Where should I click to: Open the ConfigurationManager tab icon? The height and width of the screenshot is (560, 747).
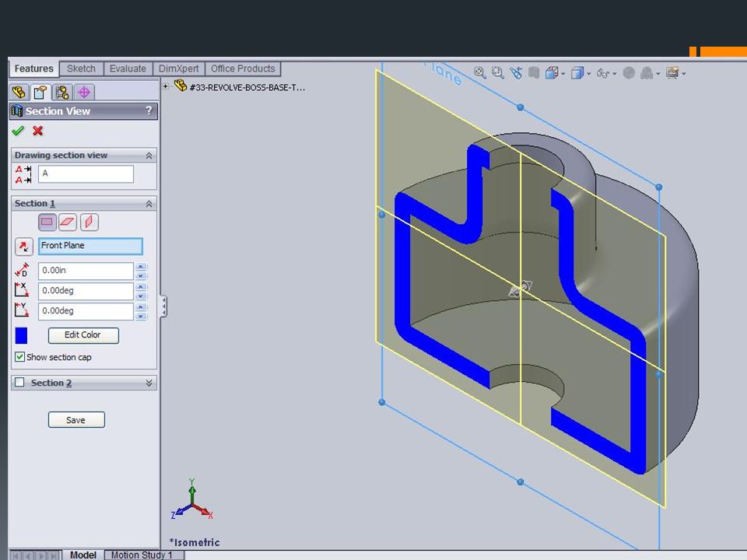click(x=62, y=92)
